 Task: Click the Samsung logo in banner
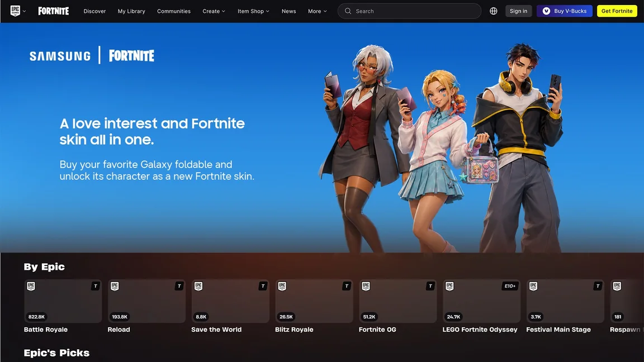(60, 56)
